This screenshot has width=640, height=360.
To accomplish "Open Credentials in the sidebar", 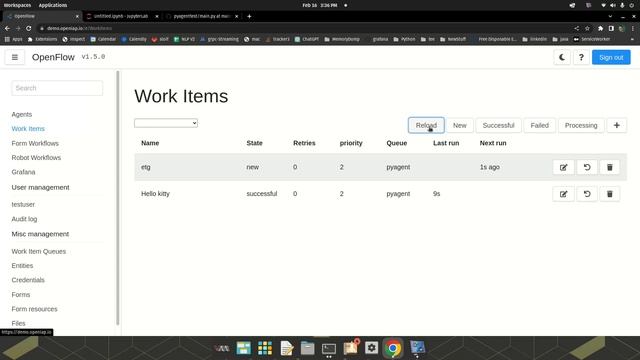I will [28, 280].
